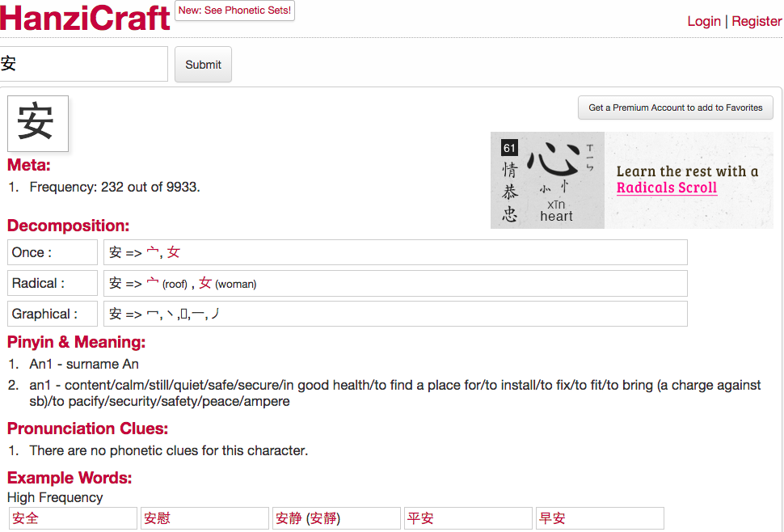
Task: Select 女 in the Once decomposition row
Action: click(x=173, y=252)
